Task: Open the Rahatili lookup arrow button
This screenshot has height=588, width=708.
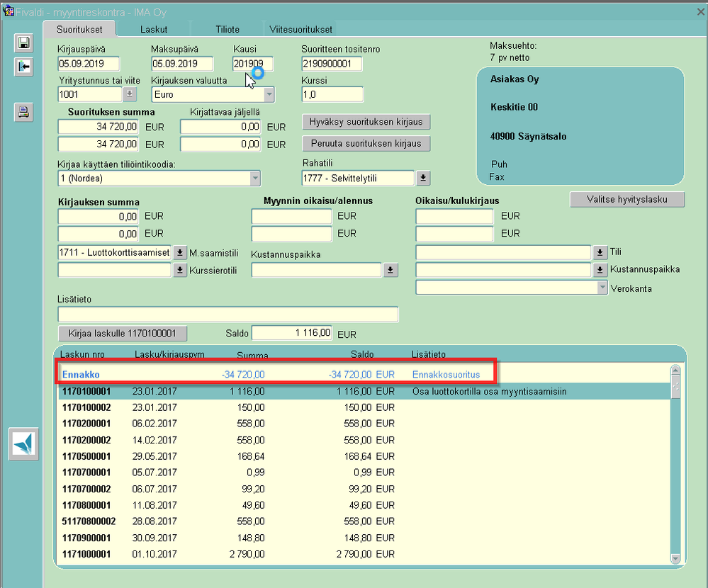Action: coord(423,179)
